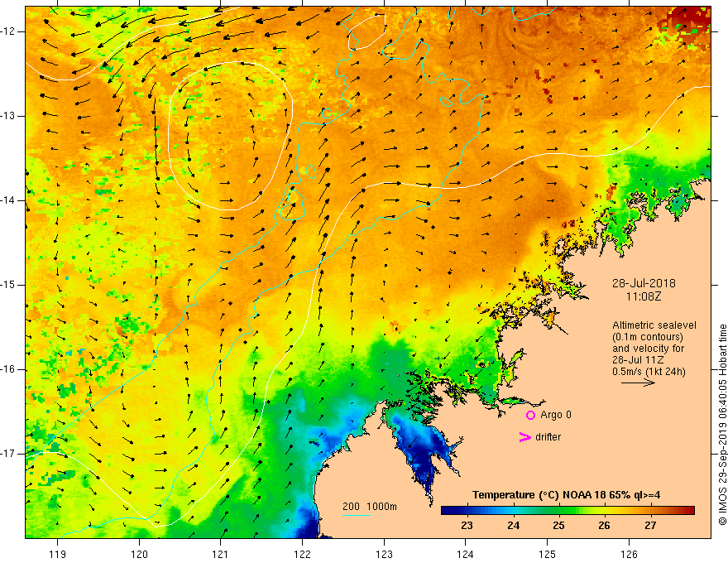
Task: Click the magenta drifter arrowhead legend marker
Action: tap(524, 437)
